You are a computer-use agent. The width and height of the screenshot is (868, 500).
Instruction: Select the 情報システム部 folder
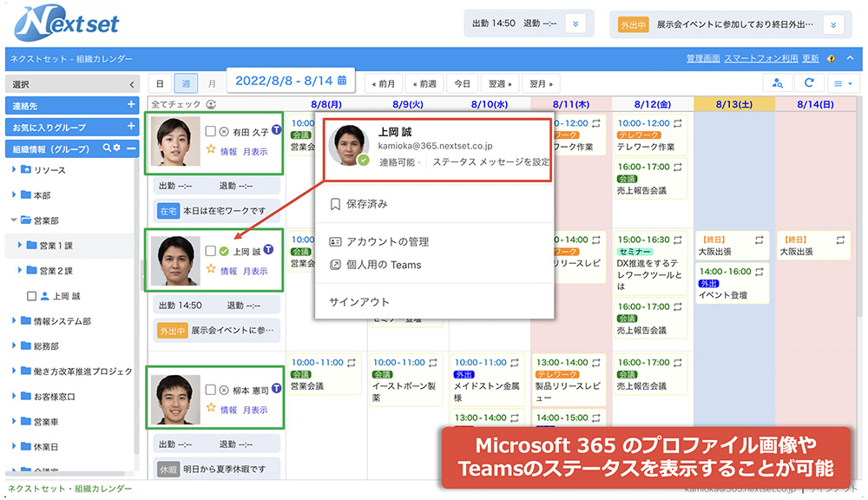pyautogui.click(x=62, y=320)
